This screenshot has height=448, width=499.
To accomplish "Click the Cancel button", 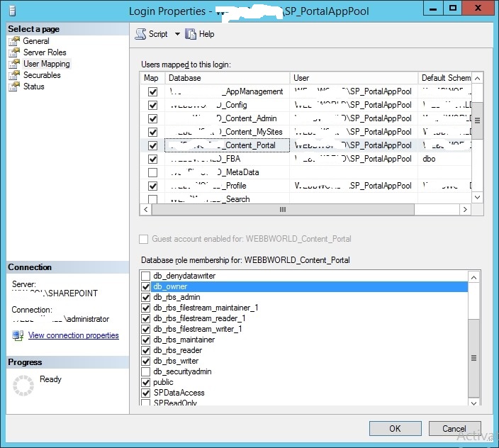I will pyautogui.click(x=454, y=429).
